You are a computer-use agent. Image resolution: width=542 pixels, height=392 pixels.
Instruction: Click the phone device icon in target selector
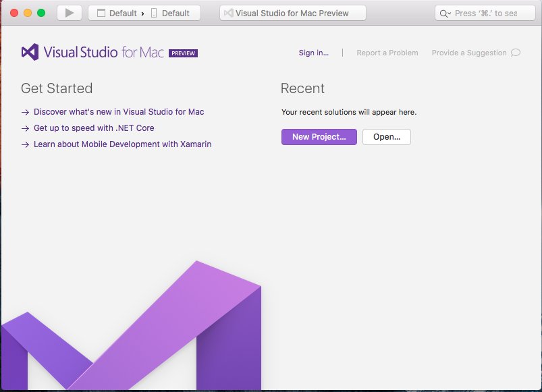tap(154, 13)
